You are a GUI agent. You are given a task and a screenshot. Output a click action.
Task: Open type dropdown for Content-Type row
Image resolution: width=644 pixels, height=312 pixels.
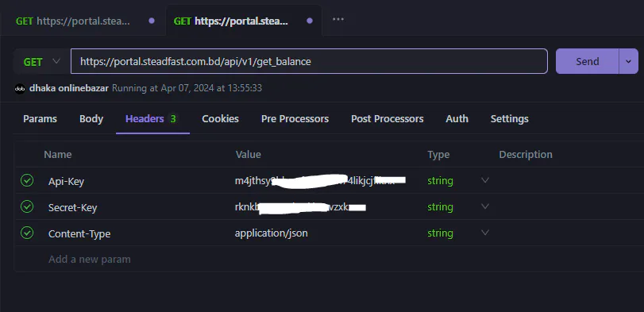click(x=485, y=233)
